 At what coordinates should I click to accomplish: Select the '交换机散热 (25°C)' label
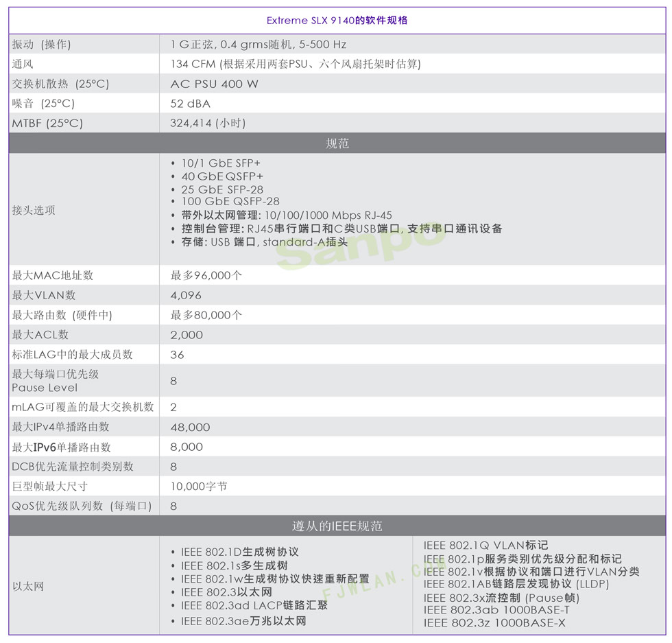point(60,84)
